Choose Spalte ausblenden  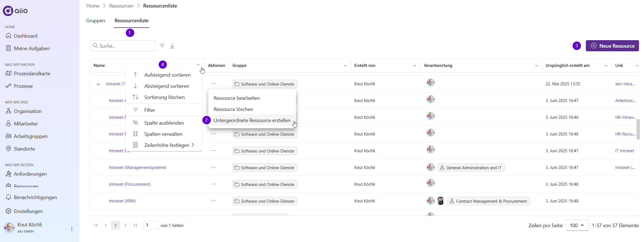pos(164,123)
